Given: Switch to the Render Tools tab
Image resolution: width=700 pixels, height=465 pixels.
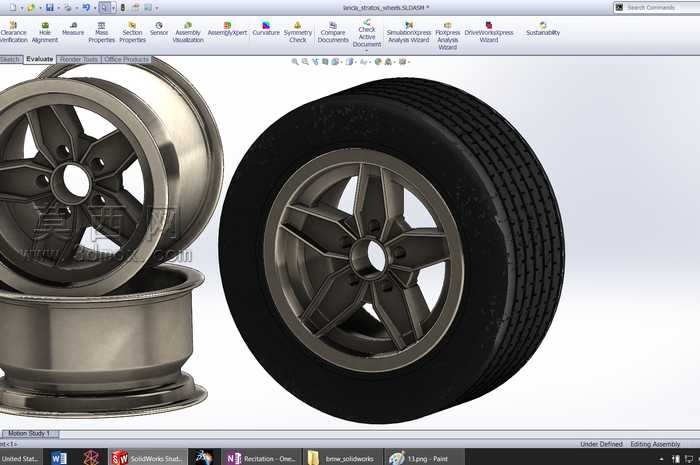Looking at the screenshot, I should pos(79,59).
